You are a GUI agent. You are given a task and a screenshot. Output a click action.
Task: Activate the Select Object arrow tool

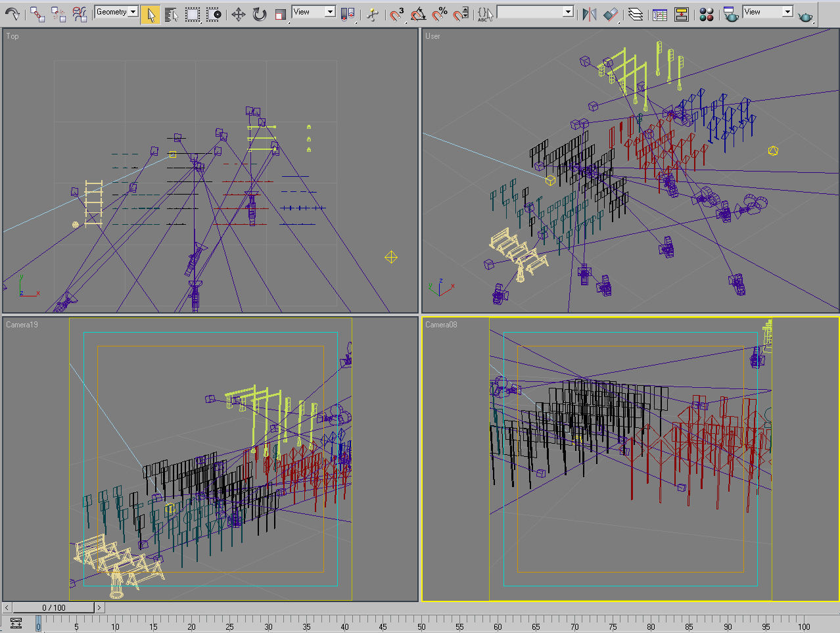pos(151,14)
